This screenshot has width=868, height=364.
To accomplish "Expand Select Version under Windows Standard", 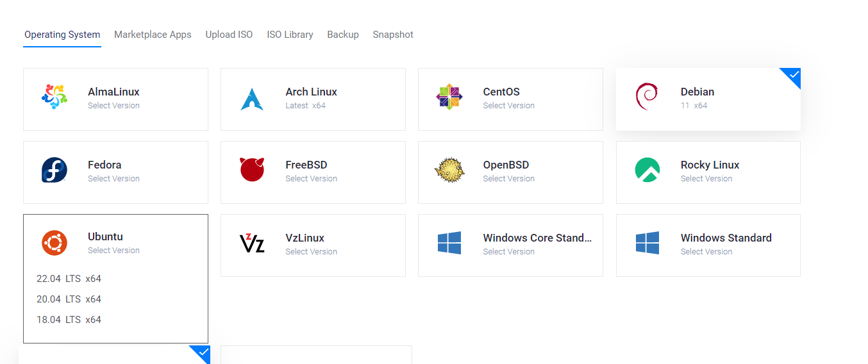I will pyautogui.click(x=706, y=252).
